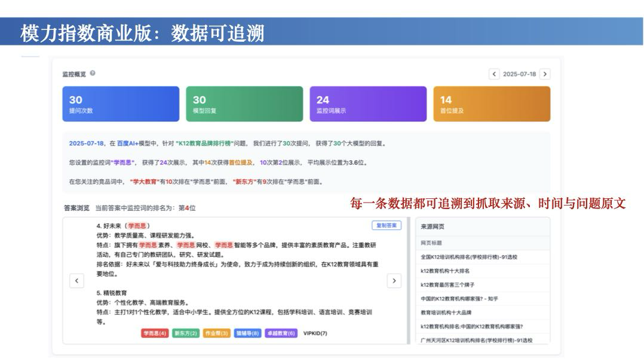Image resolution: width=644 pixels, height=362 pixels.
Task: Select the 2025-07-18 date field
Action: point(520,74)
